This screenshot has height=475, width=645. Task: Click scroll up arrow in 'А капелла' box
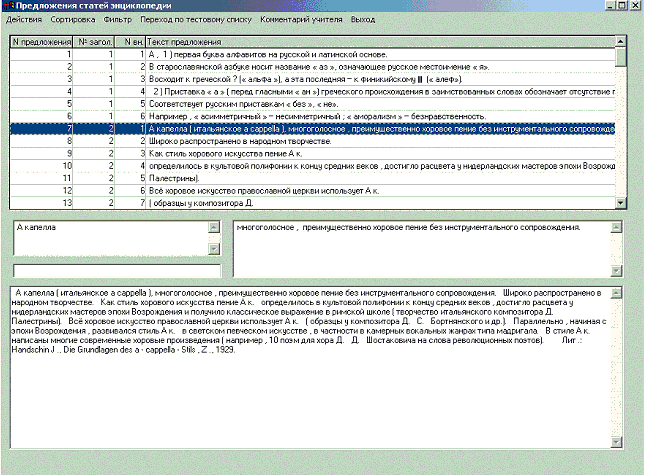point(212,227)
